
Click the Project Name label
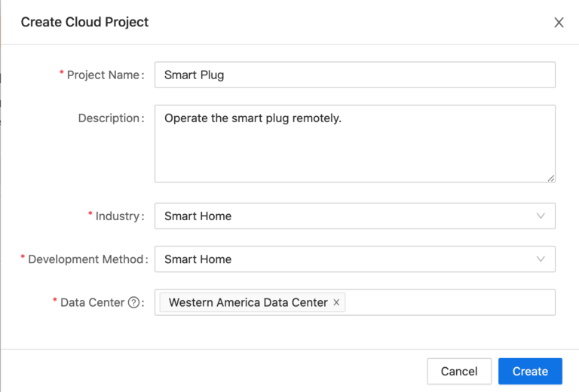click(103, 75)
